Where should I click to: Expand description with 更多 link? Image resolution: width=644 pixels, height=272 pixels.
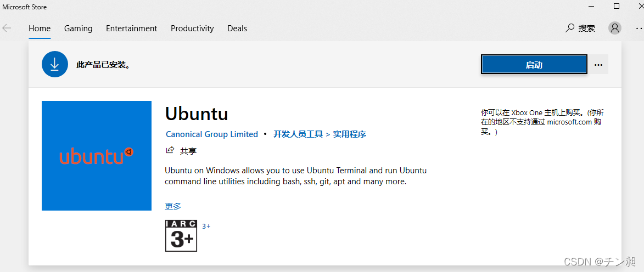tap(173, 206)
